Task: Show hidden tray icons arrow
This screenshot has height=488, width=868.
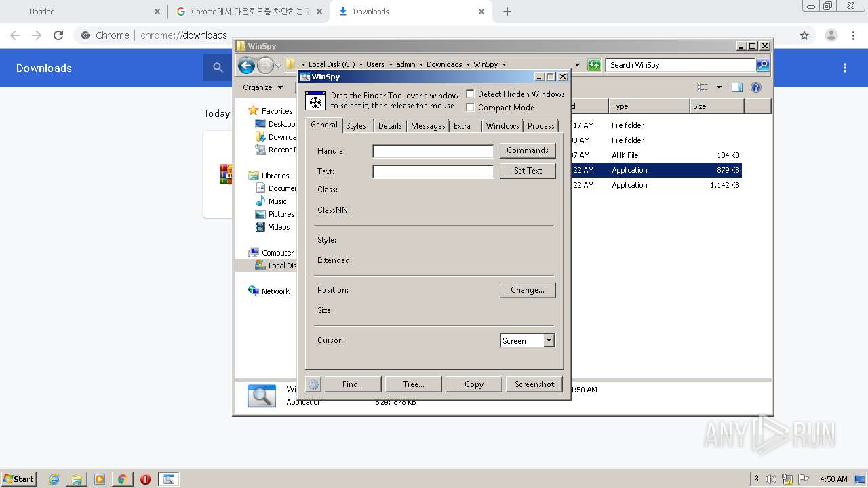Action: pos(757,479)
